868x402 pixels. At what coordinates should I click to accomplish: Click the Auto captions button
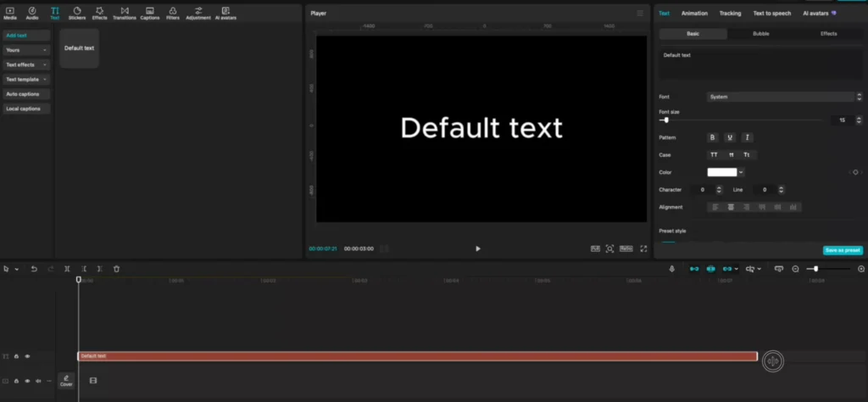26,94
